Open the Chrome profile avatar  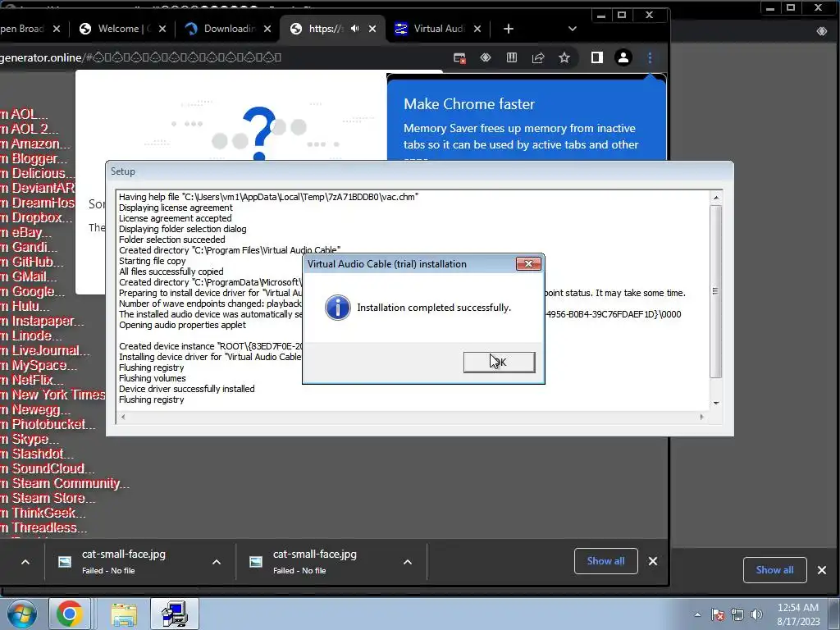click(623, 58)
